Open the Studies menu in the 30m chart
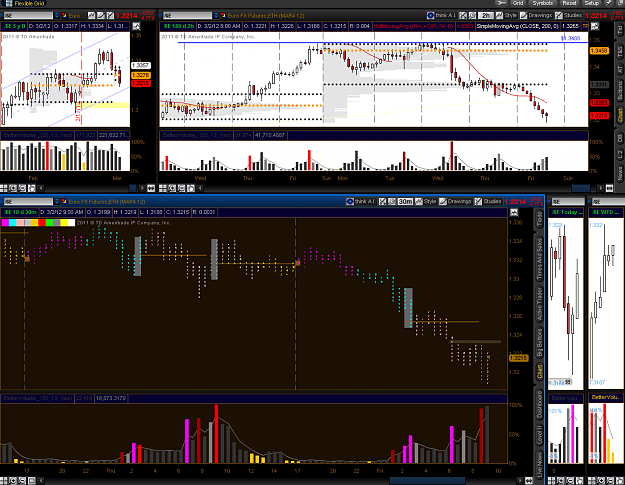Viewport: 625px width, 485px height. pos(488,202)
